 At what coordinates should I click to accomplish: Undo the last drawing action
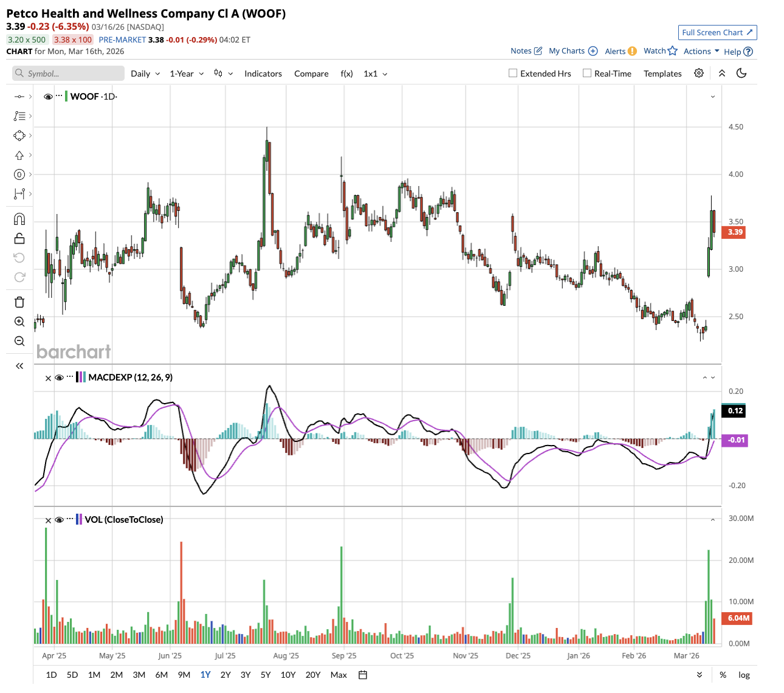click(x=19, y=258)
